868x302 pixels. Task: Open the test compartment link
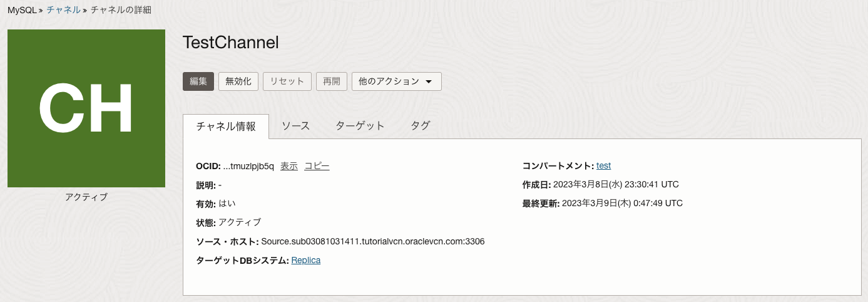pos(603,166)
